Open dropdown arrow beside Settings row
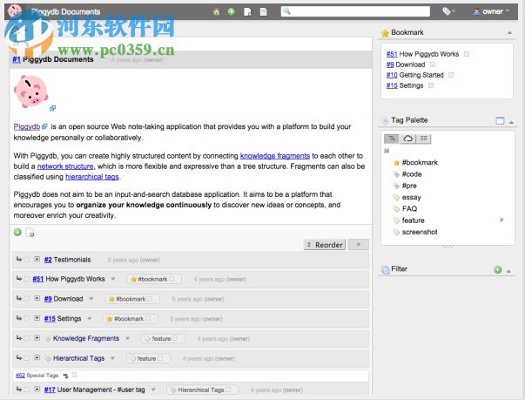 pyautogui.click(x=89, y=318)
